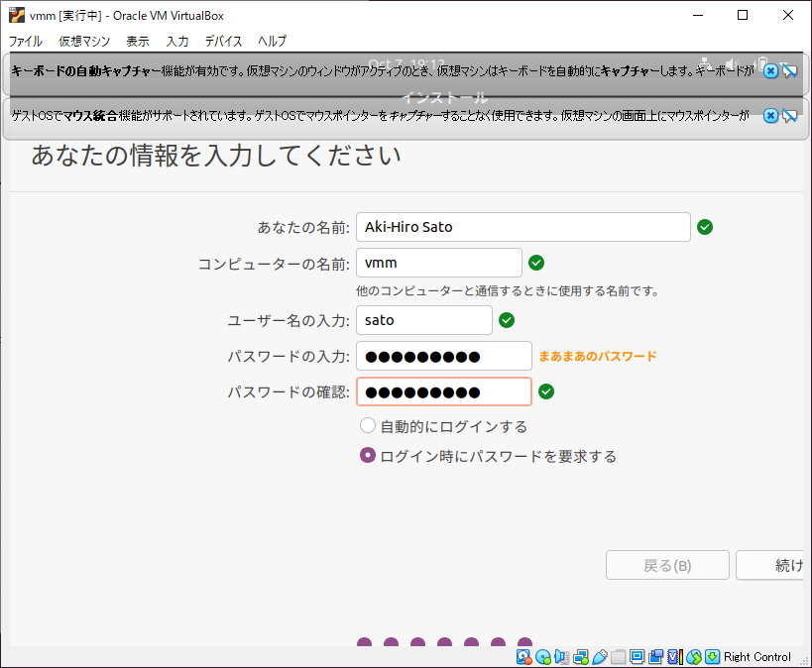Focus the パスワードの入力 password field
The image size is (812, 668).
tap(444, 356)
